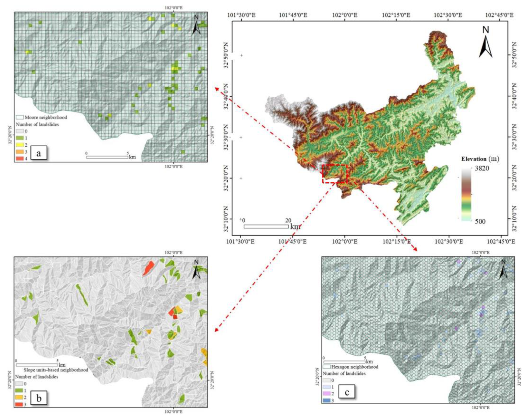Click the elevation color ramp legend

coord(466,195)
